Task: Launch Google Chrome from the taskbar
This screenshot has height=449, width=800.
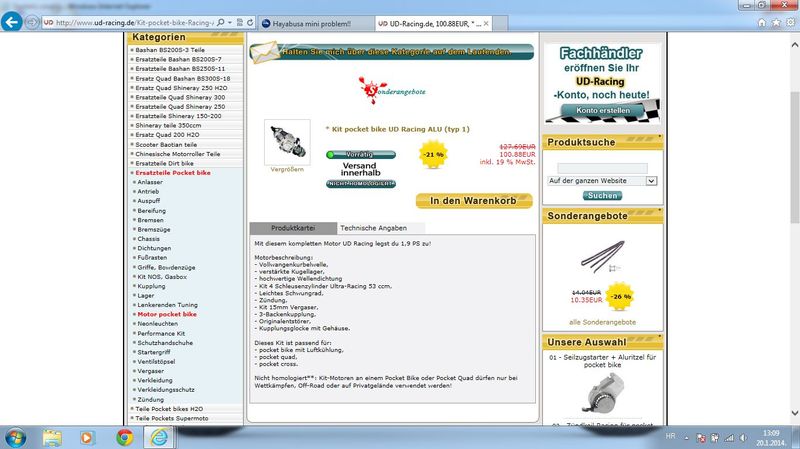Action: [x=124, y=438]
